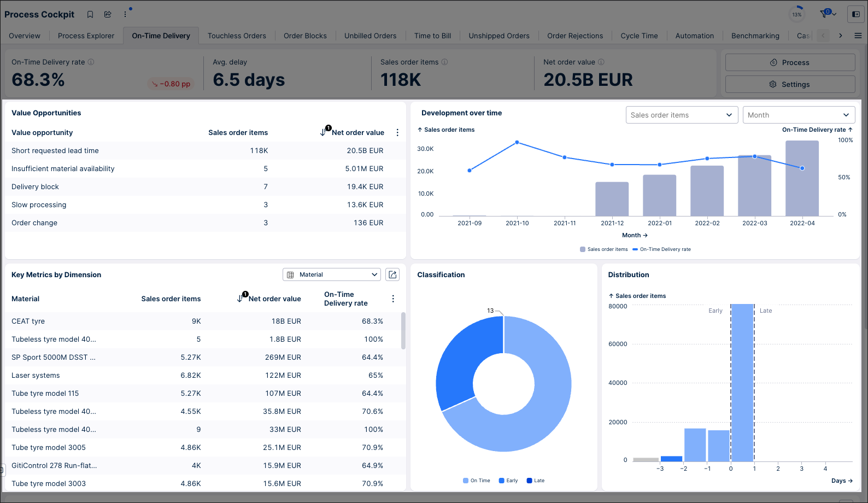Select the CEAT tyre material row
868x503 pixels.
(203, 321)
